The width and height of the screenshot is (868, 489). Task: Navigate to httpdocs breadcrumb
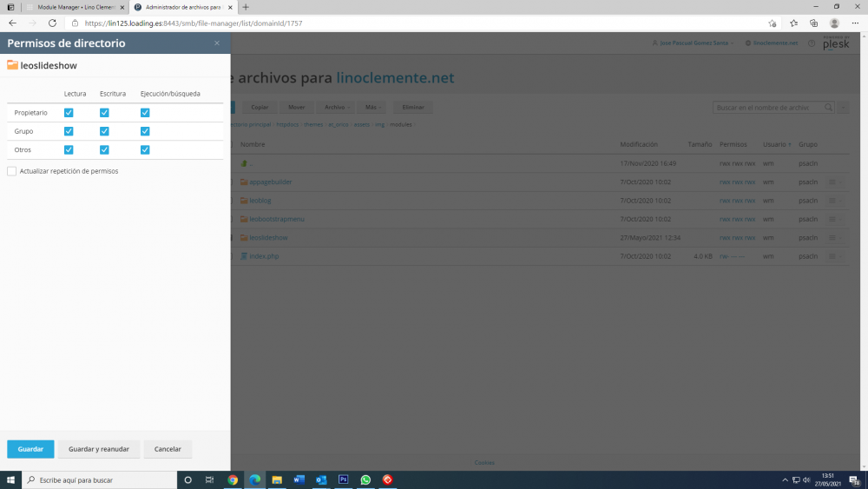tap(287, 124)
